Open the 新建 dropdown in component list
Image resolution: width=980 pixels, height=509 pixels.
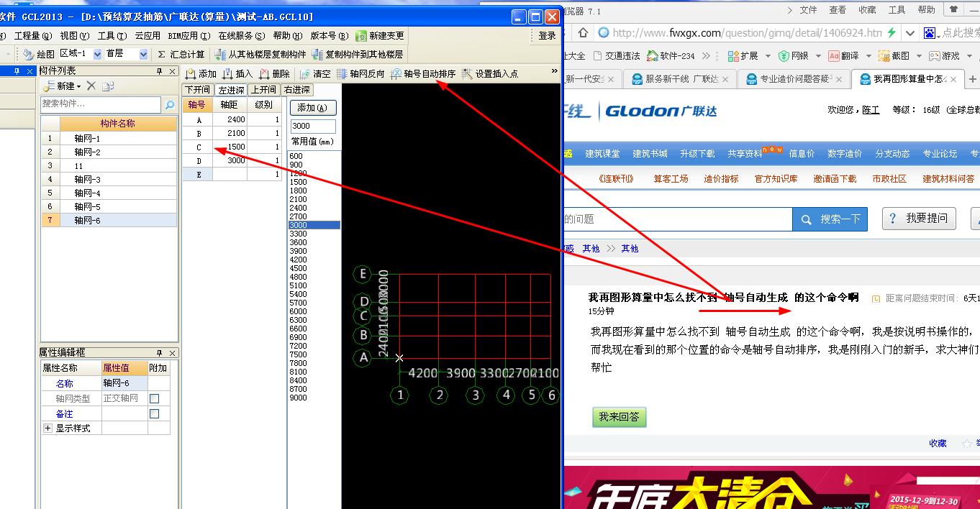point(79,86)
